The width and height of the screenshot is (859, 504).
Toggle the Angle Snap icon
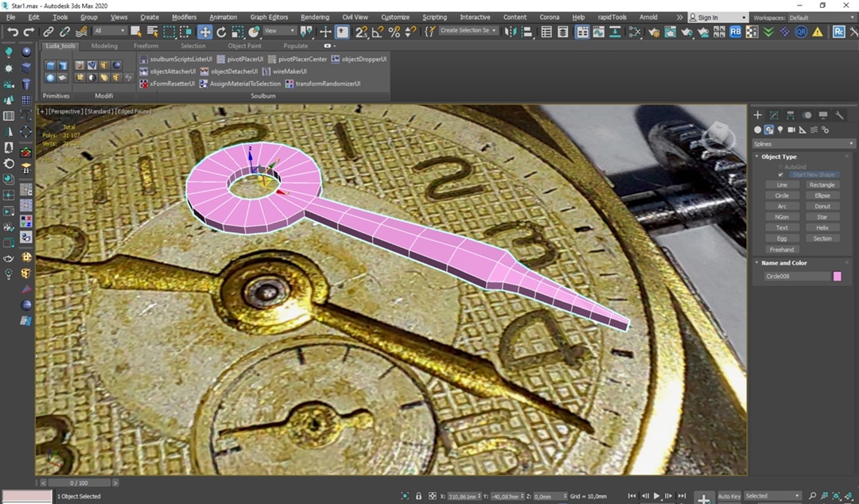pyautogui.click(x=378, y=32)
